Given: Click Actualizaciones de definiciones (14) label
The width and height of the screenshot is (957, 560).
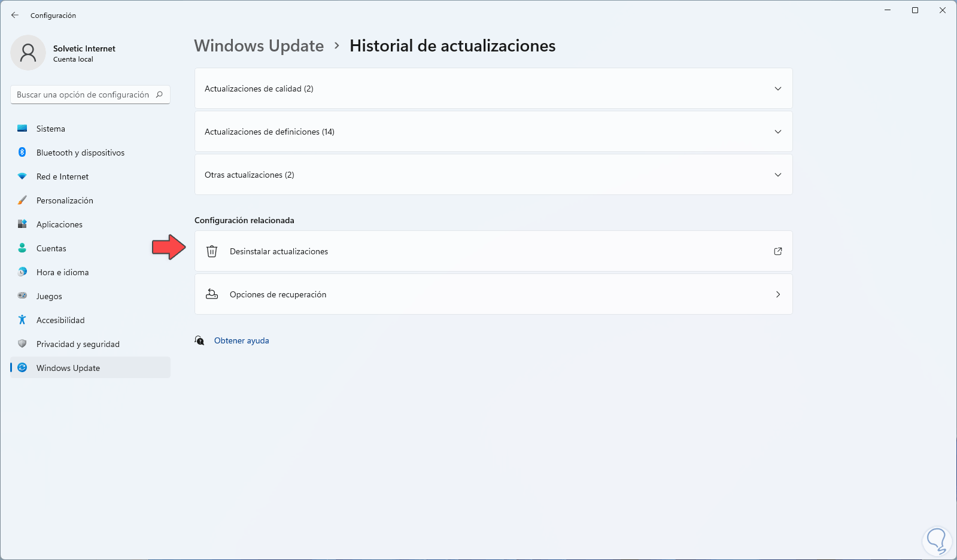Looking at the screenshot, I should click(269, 132).
